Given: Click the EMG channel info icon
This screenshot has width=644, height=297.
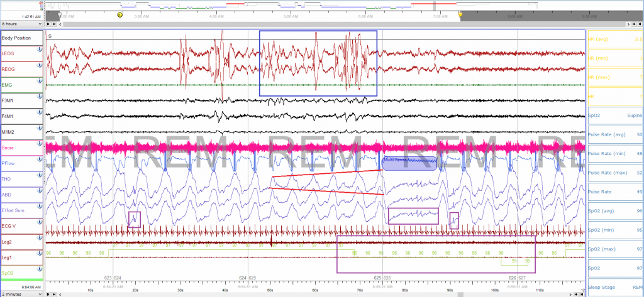Looking at the screenshot, I should 40,80.
